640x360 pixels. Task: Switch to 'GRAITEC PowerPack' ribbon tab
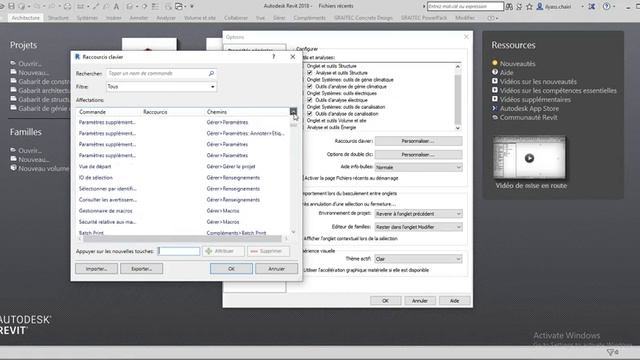(x=424, y=18)
